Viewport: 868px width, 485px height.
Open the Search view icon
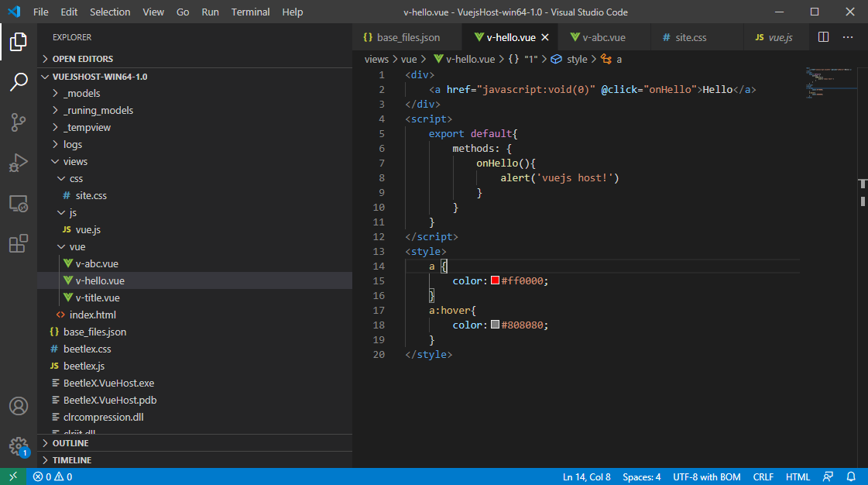pyautogui.click(x=19, y=82)
